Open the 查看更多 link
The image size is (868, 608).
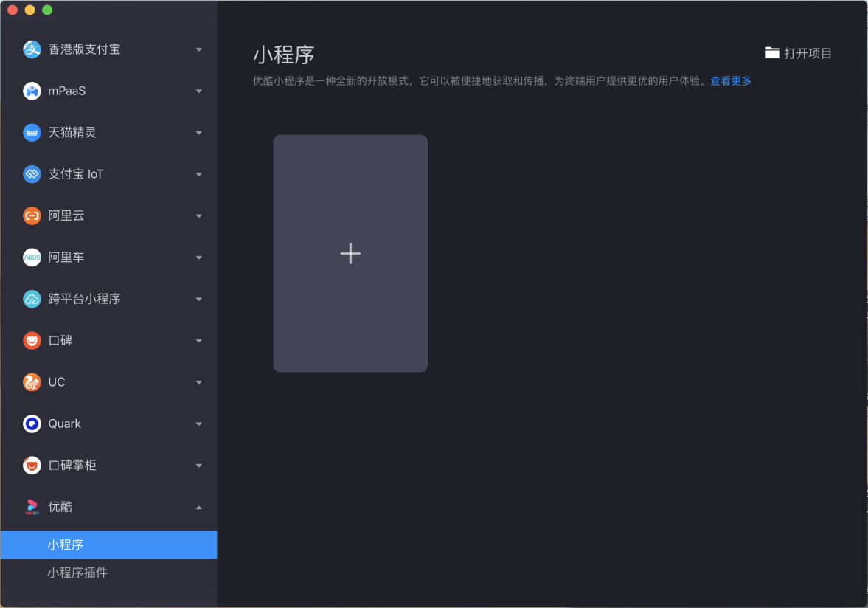pyautogui.click(x=731, y=81)
